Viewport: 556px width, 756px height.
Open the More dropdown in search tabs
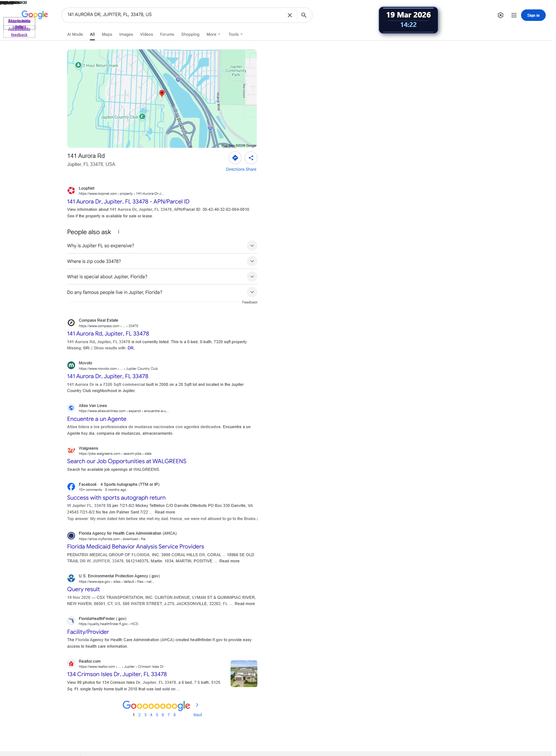pos(213,34)
